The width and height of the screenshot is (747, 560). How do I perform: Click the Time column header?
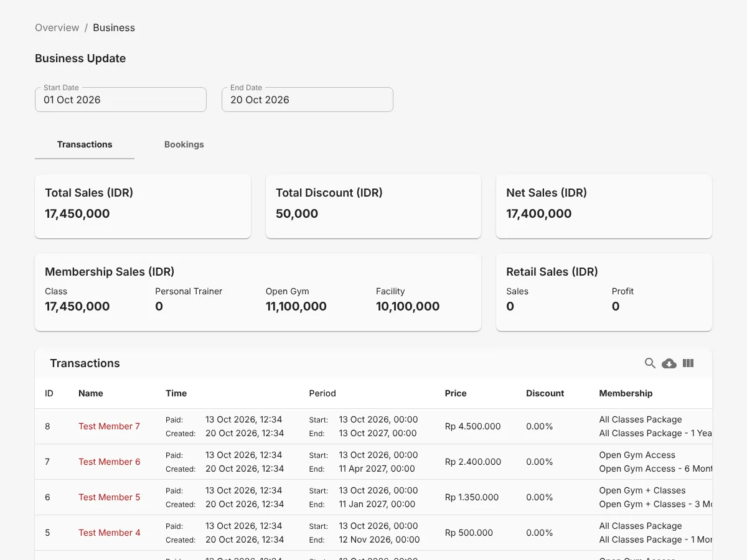click(176, 393)
